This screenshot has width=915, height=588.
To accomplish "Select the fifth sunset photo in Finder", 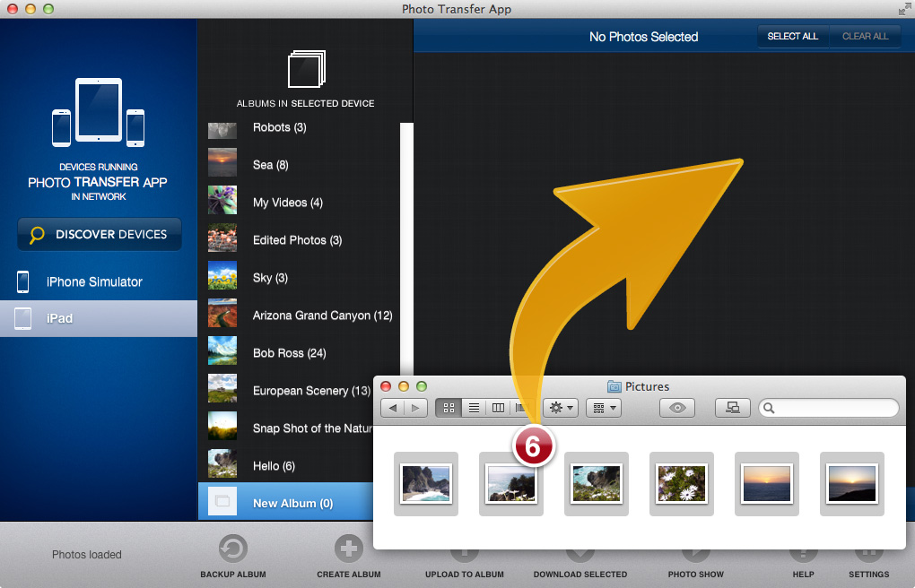I will tap(767, 484).
